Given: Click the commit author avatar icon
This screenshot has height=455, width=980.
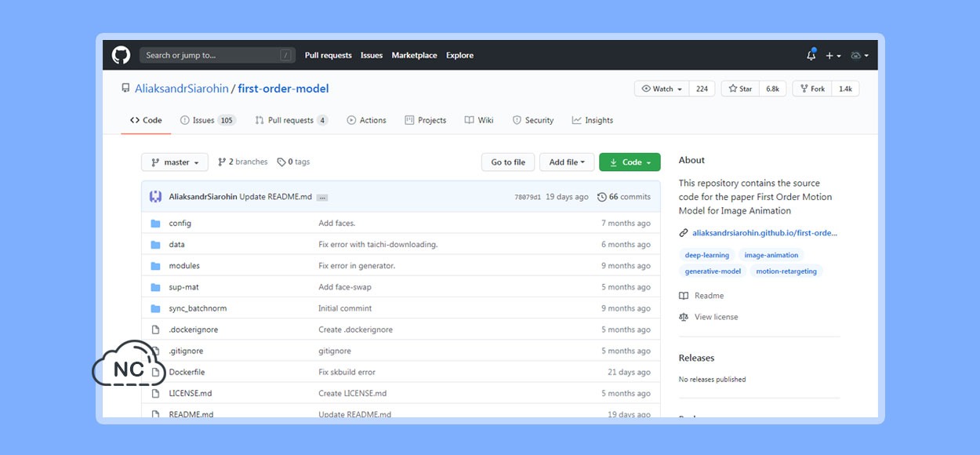Looking at the screenshot, I should click(155, 197).
